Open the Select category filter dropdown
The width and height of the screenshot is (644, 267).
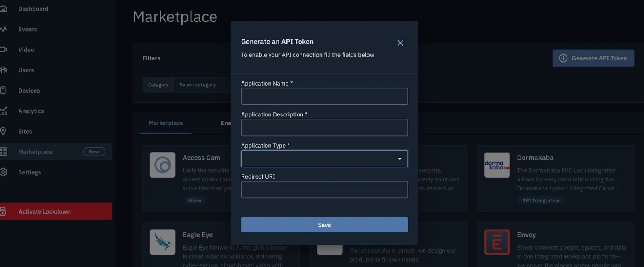tap(202, 85)
